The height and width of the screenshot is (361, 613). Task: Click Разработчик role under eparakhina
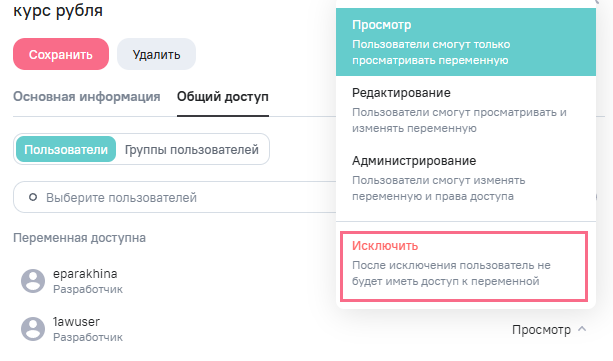(88, 289)
